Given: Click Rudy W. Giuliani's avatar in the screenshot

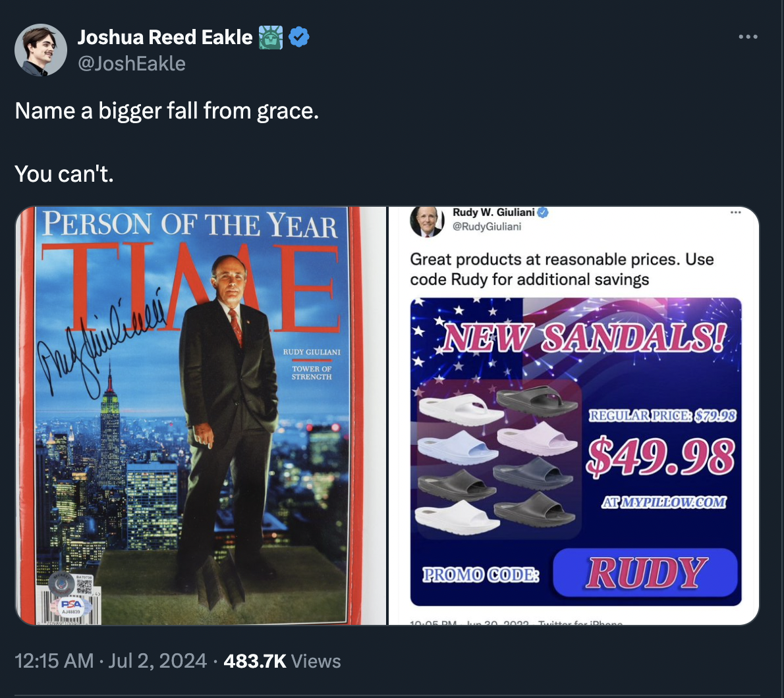Looking at the screenshot, I should [x=427, y=221].
